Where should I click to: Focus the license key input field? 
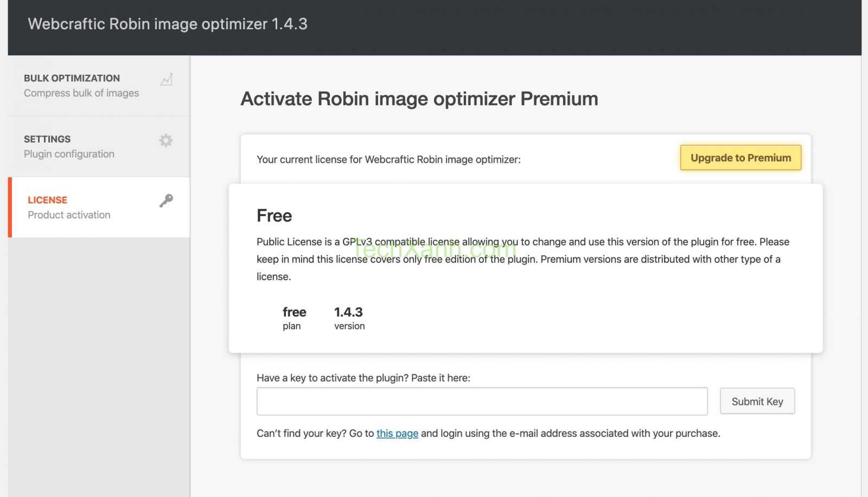(x=482, y=401)
